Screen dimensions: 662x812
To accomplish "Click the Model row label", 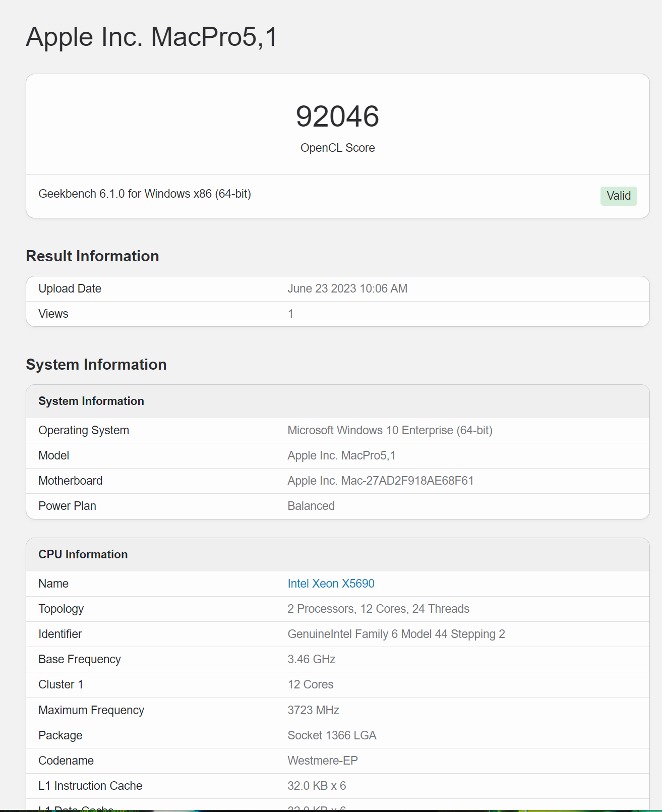I will click(53, 455).
